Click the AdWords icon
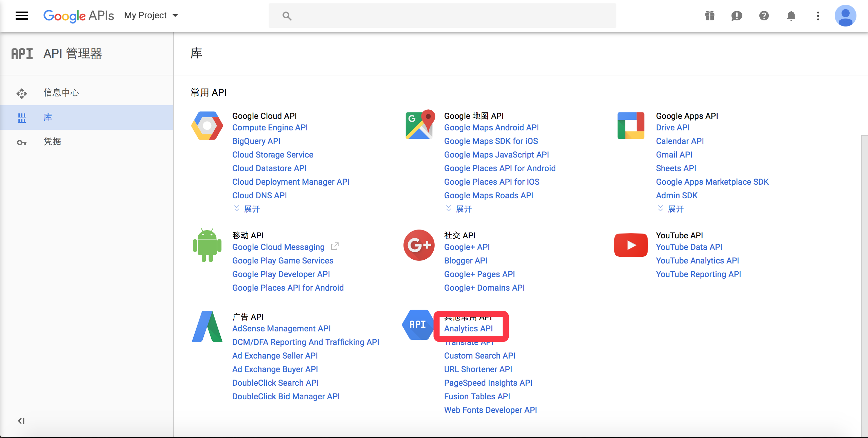The image size is (868, 438). (x=207, y=327)
